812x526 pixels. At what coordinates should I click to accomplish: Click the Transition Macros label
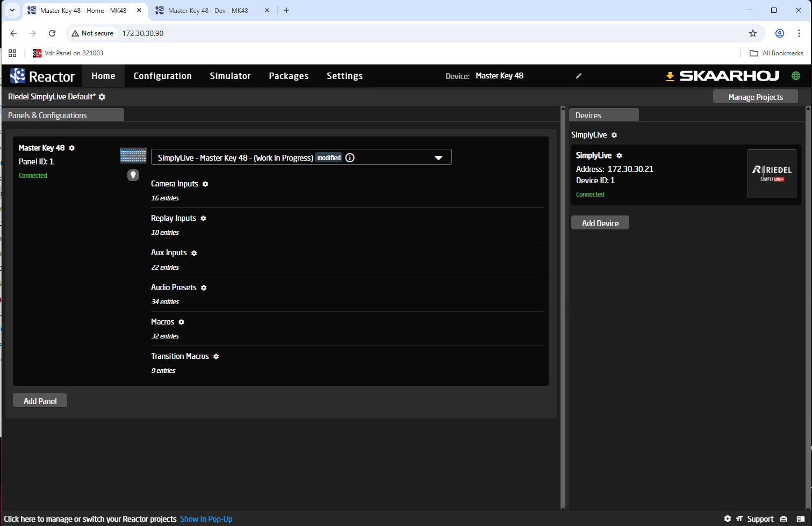180,356
